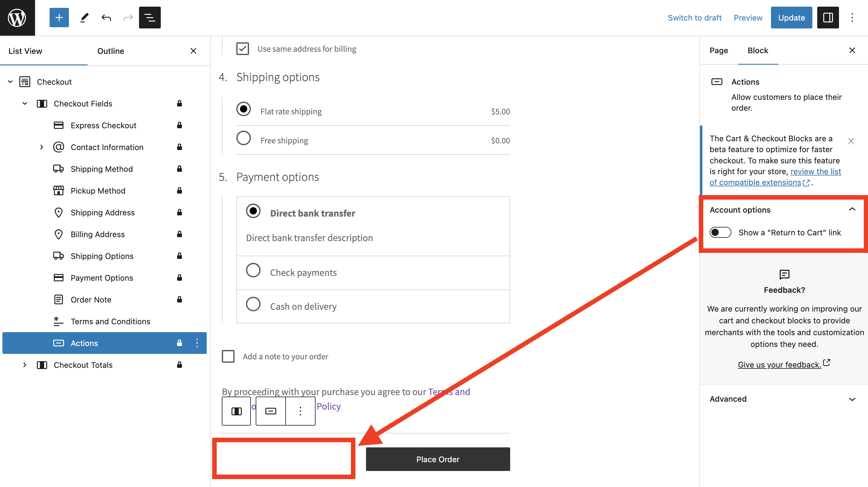Open the Document Overview icon
Screen dimensions: 868x487
(x=150, y=17)
